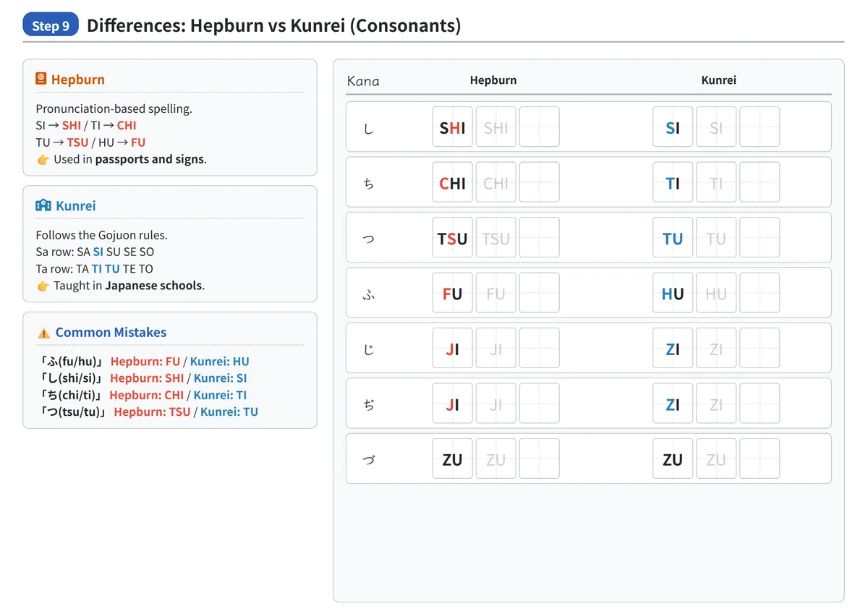
Task: Click the empty Hepburn practice box in し row
Action: [x=540, y=127]
